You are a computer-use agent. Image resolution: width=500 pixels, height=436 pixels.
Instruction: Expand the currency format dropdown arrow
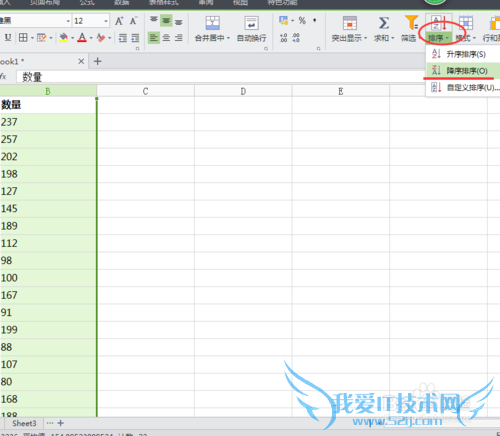click(x=293, y=21)
